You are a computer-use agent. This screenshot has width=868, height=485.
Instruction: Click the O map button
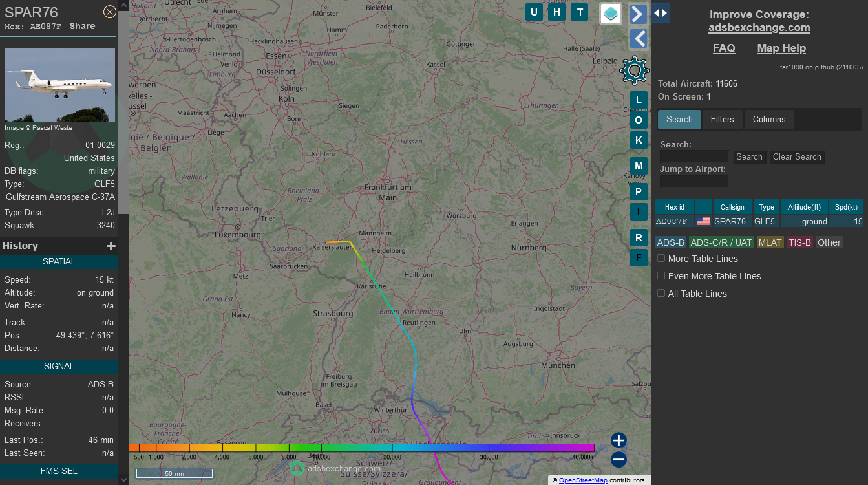click(639, 120)
